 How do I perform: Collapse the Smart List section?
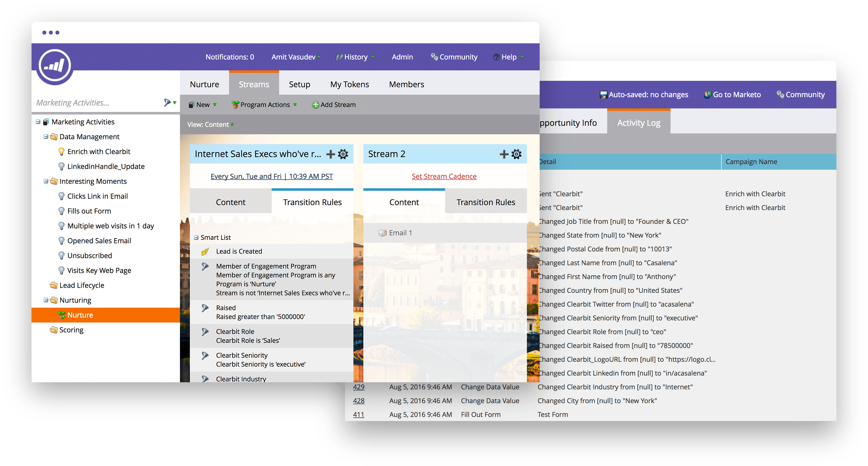(196, 238)
